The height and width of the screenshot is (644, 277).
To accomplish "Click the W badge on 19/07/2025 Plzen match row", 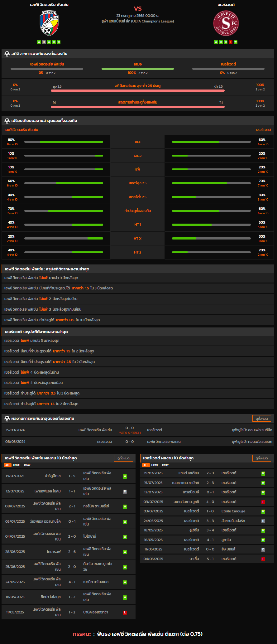I will coord(125,476).
